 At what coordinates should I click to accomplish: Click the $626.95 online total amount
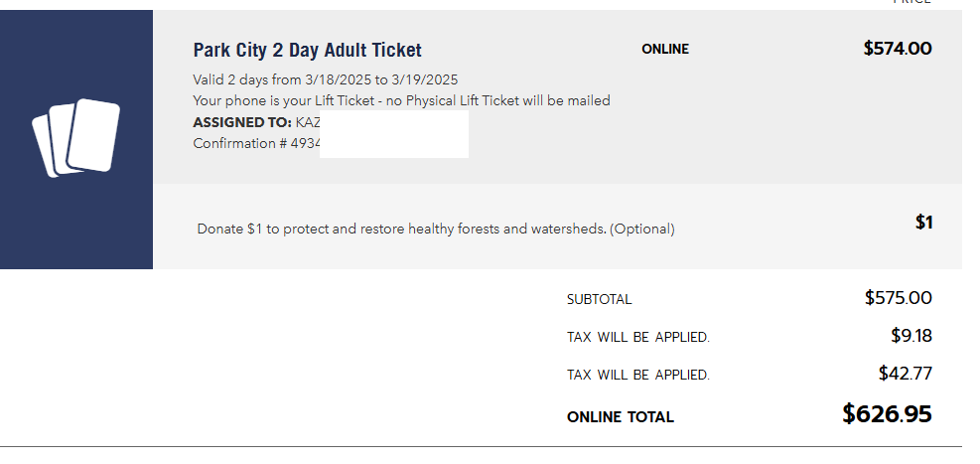[887, 414]
